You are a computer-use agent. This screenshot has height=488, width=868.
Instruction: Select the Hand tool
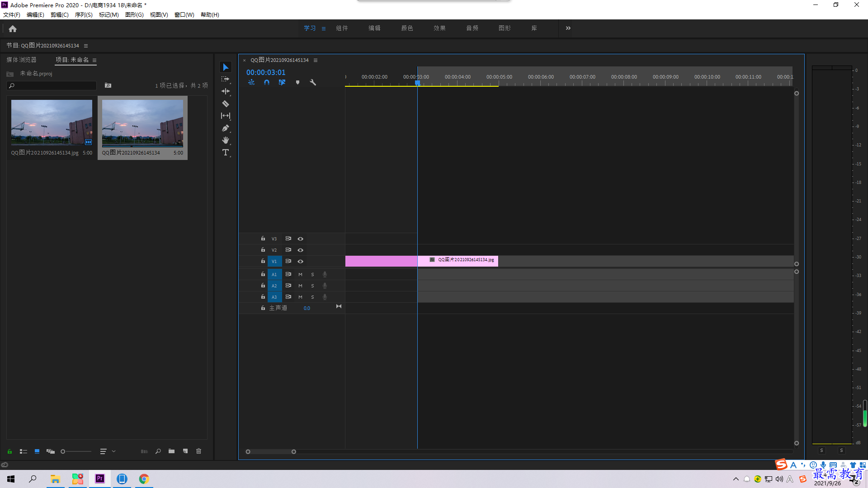coord(225,141)
